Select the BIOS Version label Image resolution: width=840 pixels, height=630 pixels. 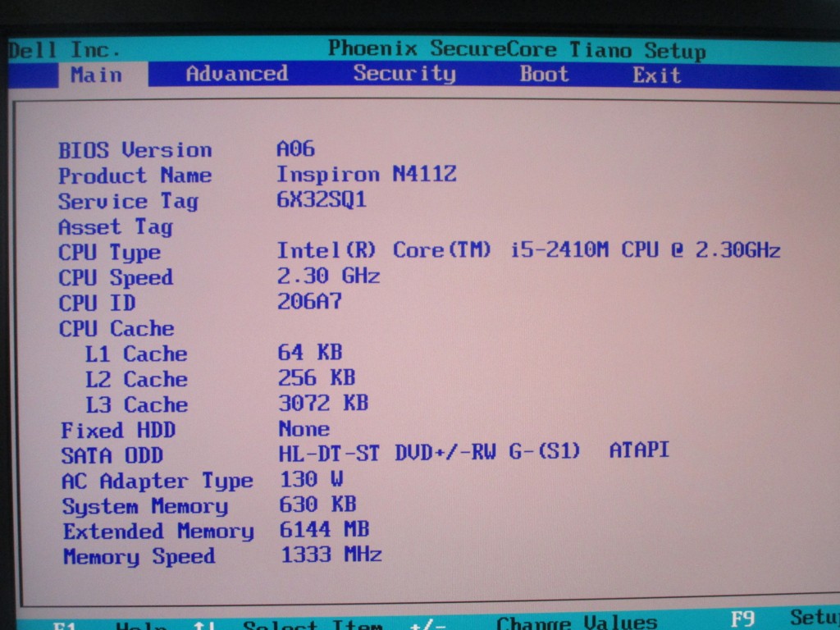(135, 150)
